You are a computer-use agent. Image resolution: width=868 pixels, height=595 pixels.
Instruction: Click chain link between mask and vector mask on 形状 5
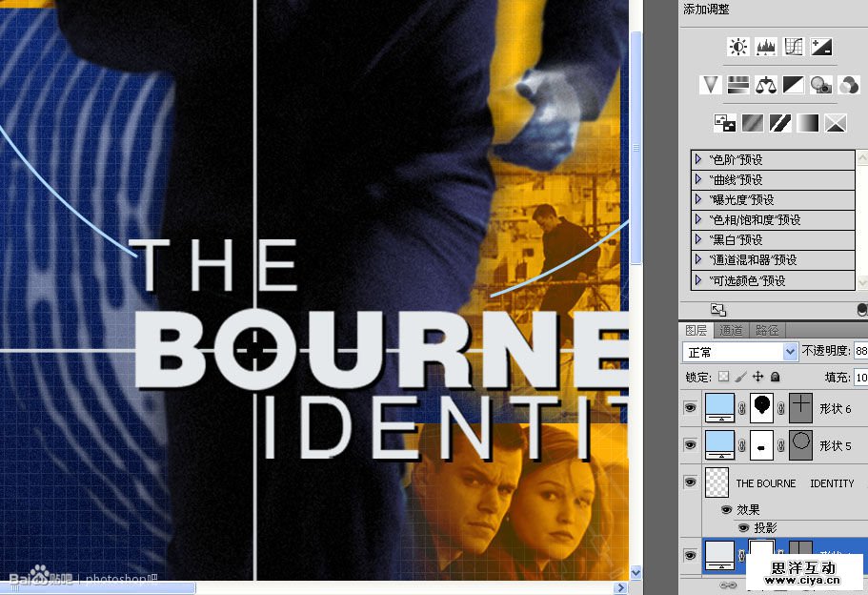(x=780, y=445)
